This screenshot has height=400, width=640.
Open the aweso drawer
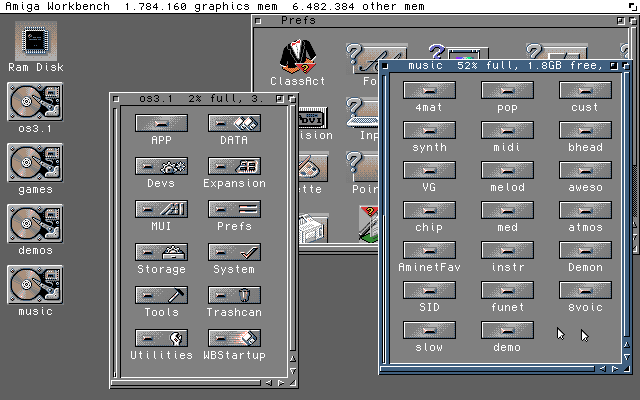pyautogui.click(x=585, y=170)
